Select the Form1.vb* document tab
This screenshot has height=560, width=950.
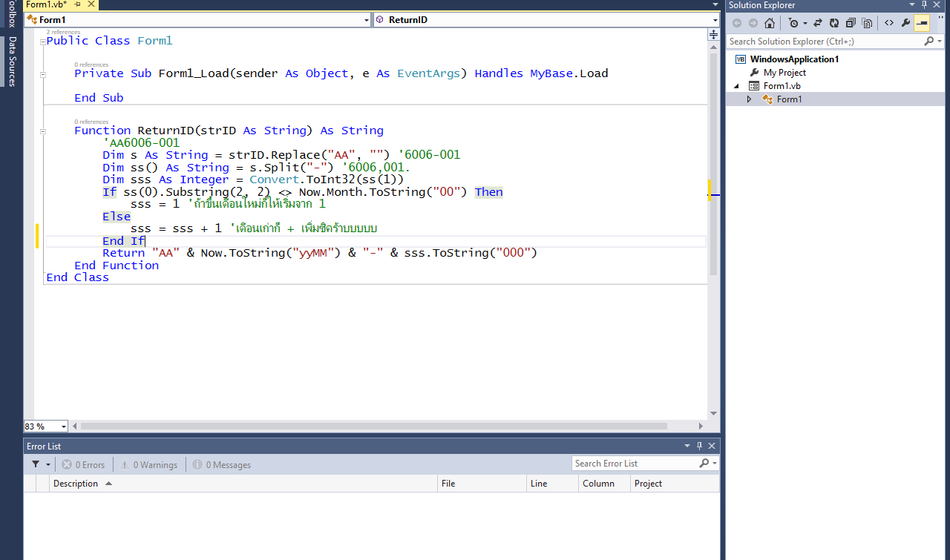tap(46, 4)
